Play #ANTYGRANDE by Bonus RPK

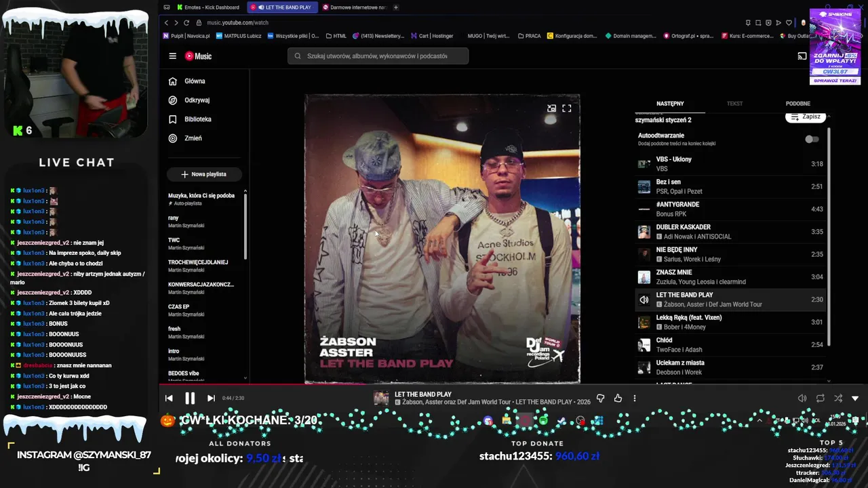click(x=730, y=209)
